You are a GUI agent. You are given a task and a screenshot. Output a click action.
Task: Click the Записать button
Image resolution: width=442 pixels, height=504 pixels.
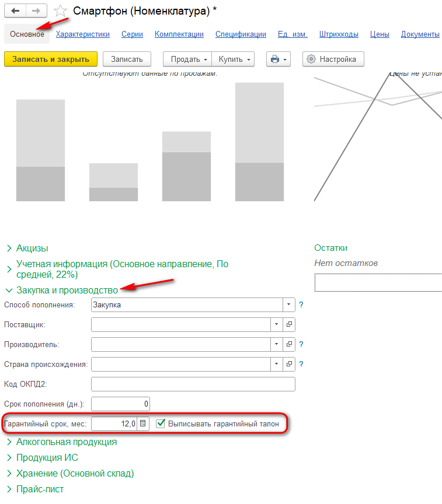pyautogui.click(x=127, y=59)
